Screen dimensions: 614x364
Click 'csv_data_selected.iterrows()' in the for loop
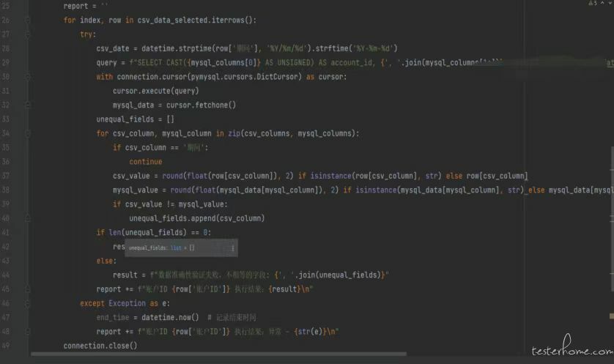pyautogui.click(x=196, y=21)
